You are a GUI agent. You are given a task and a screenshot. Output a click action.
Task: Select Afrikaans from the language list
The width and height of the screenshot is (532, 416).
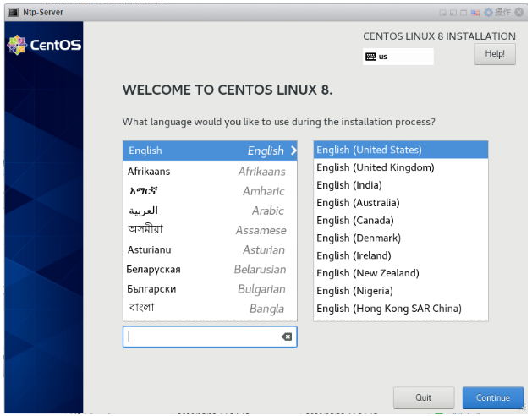(x=209, y=171)
